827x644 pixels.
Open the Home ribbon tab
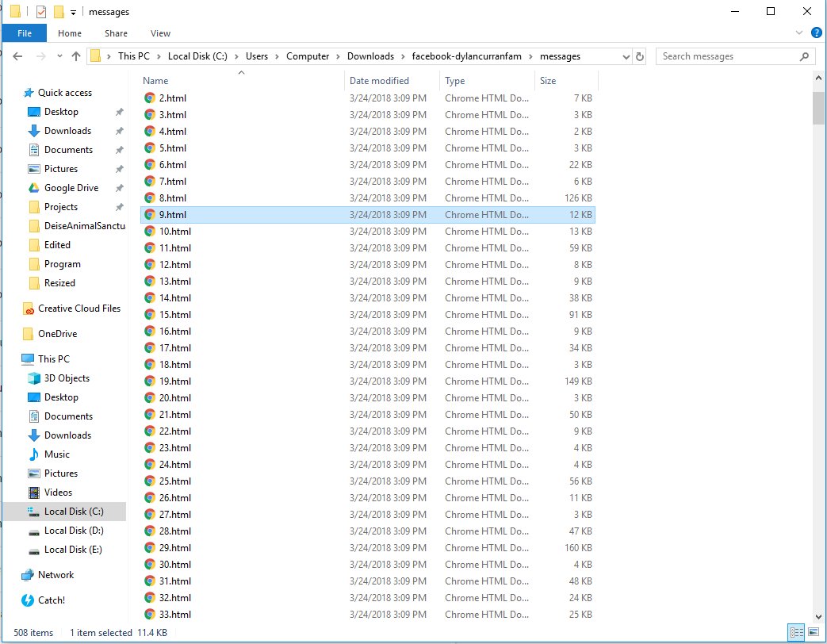click(x=70, y=33)
